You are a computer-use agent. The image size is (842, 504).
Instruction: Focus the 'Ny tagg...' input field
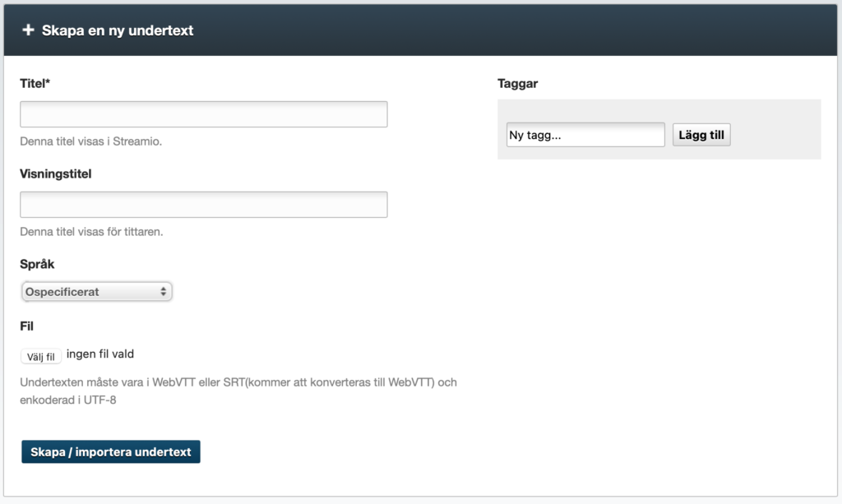[585, 135]
